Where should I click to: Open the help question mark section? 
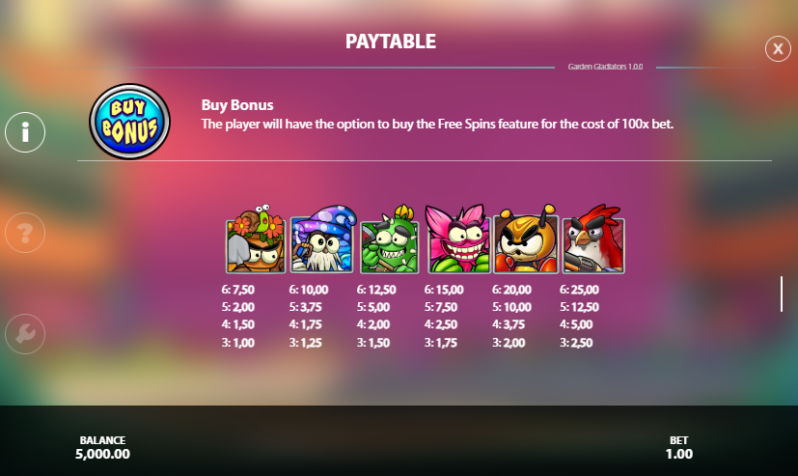coord(25,233)
